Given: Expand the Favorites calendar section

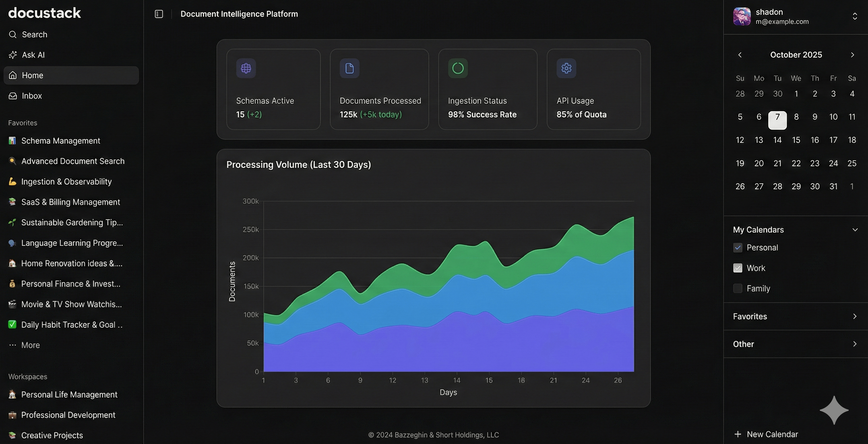Looking at the screenshot, I should [854, 316].
